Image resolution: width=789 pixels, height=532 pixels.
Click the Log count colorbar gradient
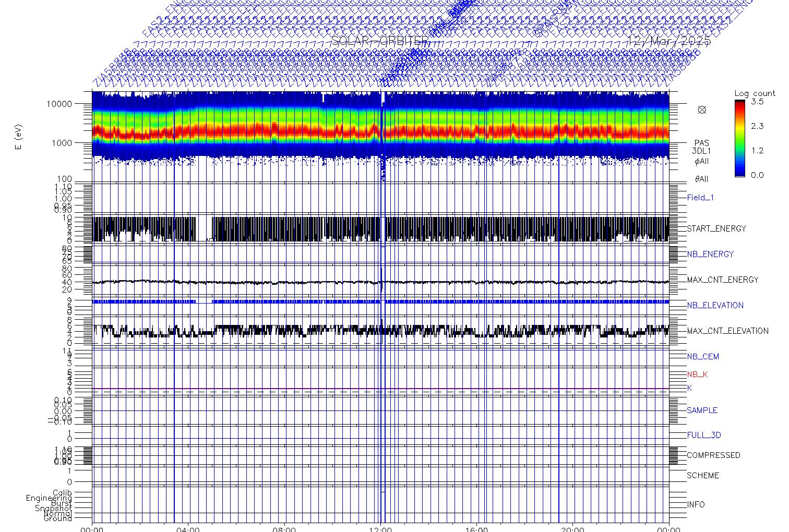740,139
